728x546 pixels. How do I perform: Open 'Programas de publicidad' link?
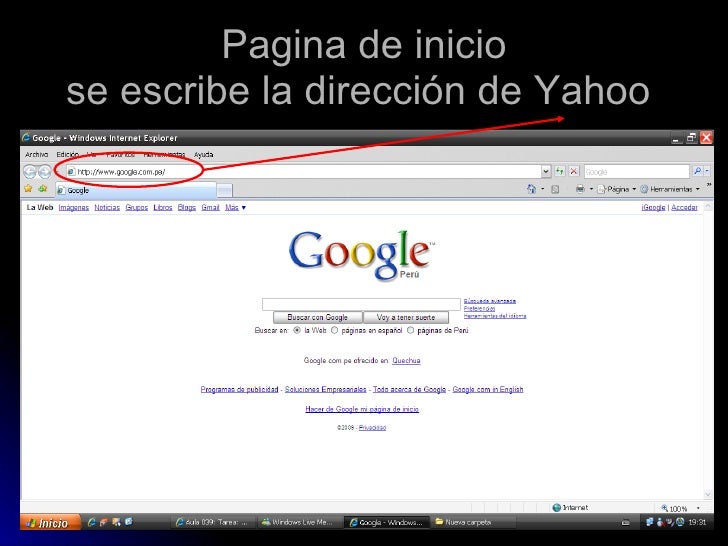click(x=239, y=390)
